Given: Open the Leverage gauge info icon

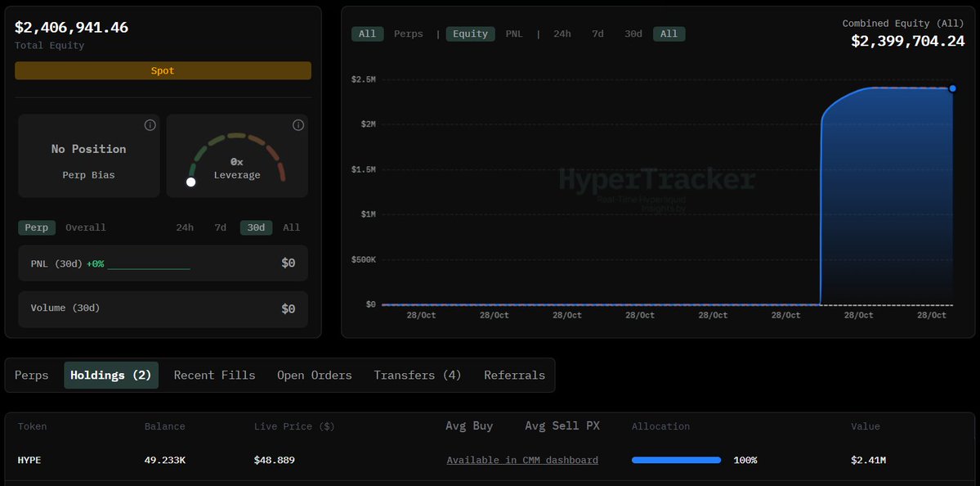Looking at the screenshot, I should [x=298, y=125].
